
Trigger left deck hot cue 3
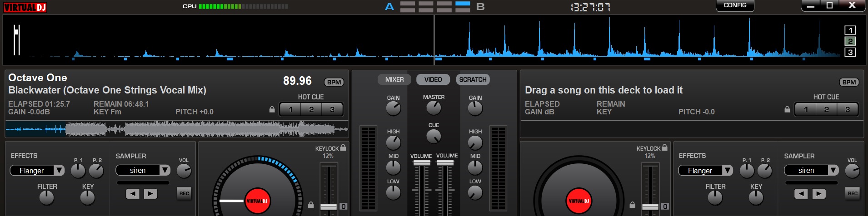[332, 109]
